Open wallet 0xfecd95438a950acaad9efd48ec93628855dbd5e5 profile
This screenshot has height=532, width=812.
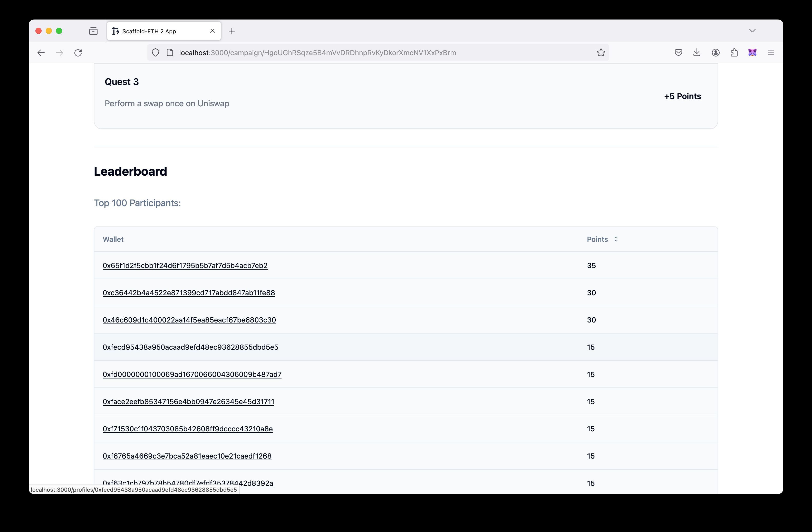[x=190, y=347]
